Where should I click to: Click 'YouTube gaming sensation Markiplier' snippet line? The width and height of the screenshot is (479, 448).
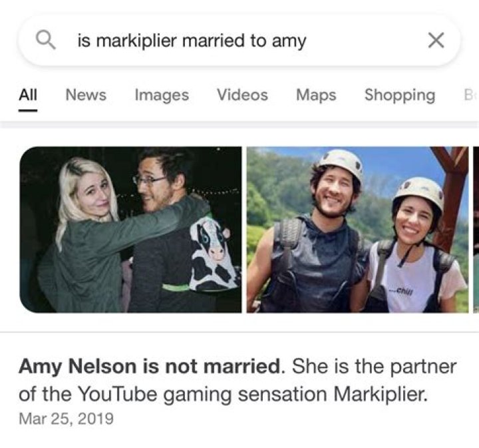(x=251, y=394)
